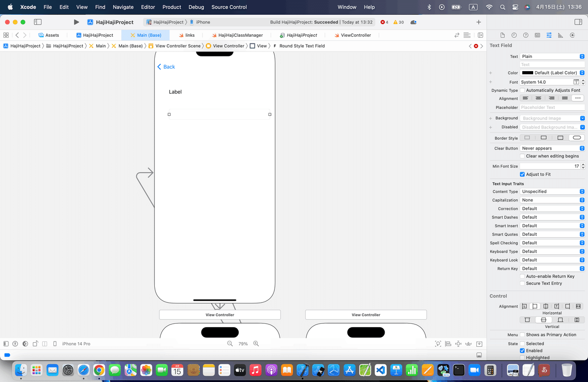Open the Product menu

coord(172,7)
